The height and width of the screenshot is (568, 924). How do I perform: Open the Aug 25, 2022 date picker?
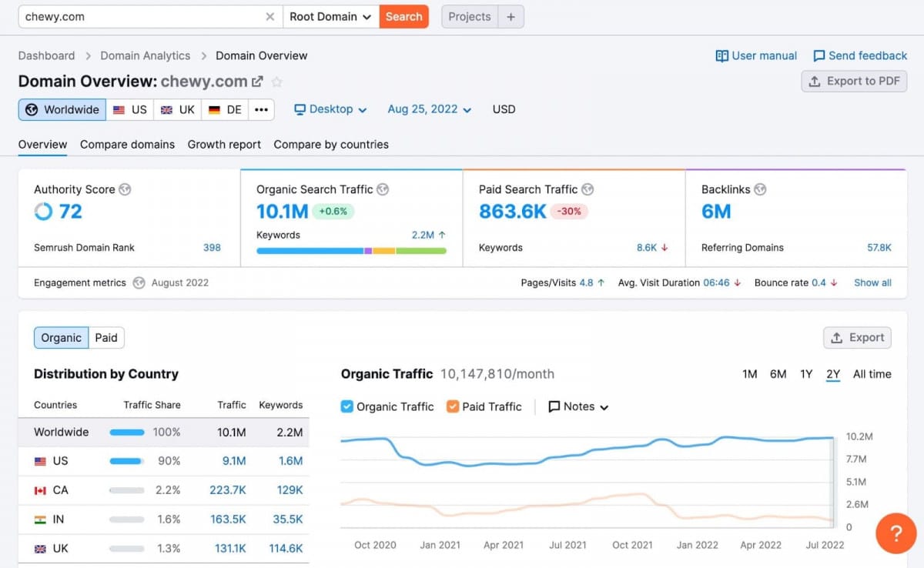(x=428, y=109)
